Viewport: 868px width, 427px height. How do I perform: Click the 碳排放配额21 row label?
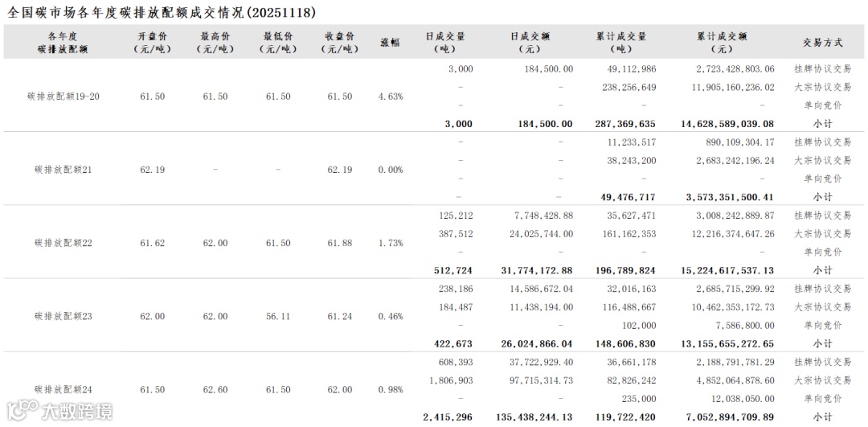pos(63,170)
